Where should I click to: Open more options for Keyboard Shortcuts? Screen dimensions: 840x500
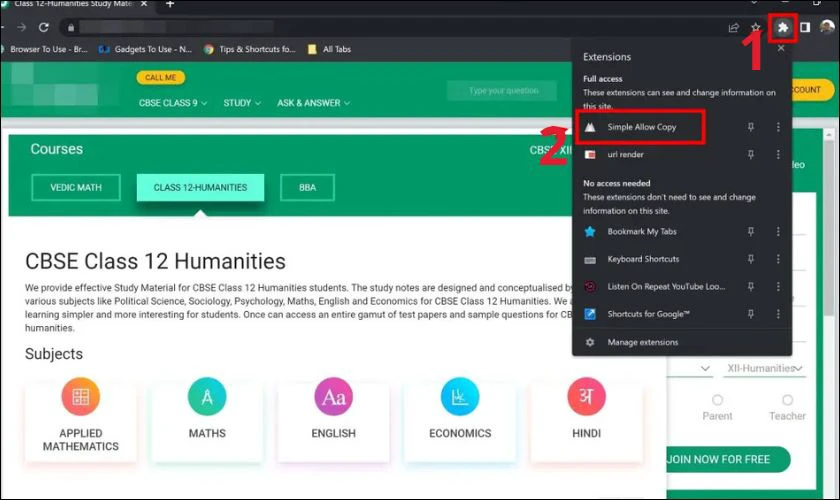point(778,259)
